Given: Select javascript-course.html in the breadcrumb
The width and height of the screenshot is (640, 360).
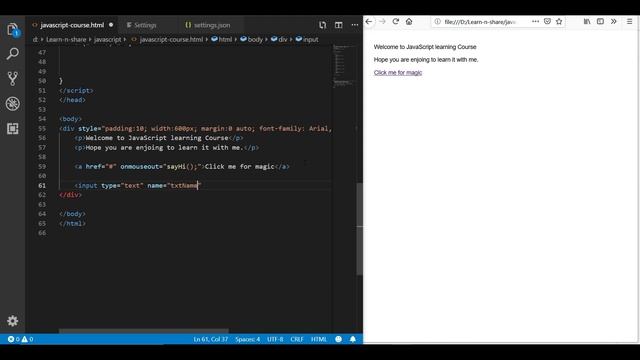Looking at the screenshot, I should point(171,40).
